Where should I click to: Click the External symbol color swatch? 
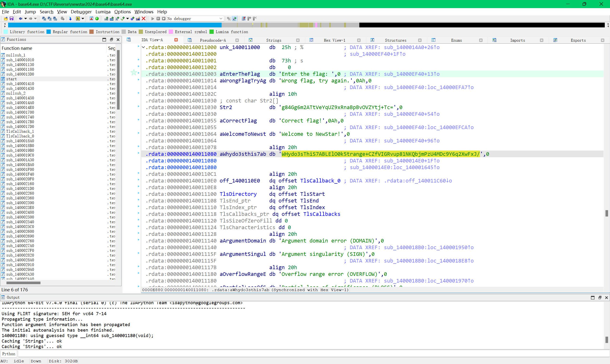pyautogui.click(x=171, y=32)
